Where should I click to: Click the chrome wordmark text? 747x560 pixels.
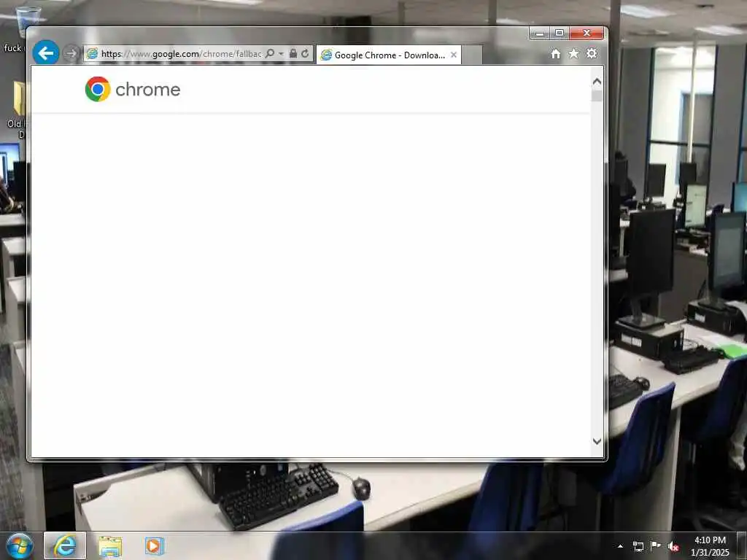pos(147,90)
